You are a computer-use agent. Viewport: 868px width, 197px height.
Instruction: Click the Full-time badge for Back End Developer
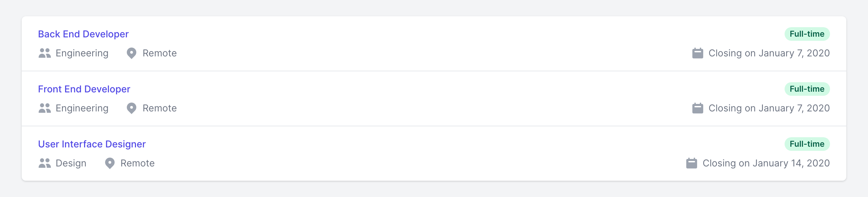(x=807, y=34)
